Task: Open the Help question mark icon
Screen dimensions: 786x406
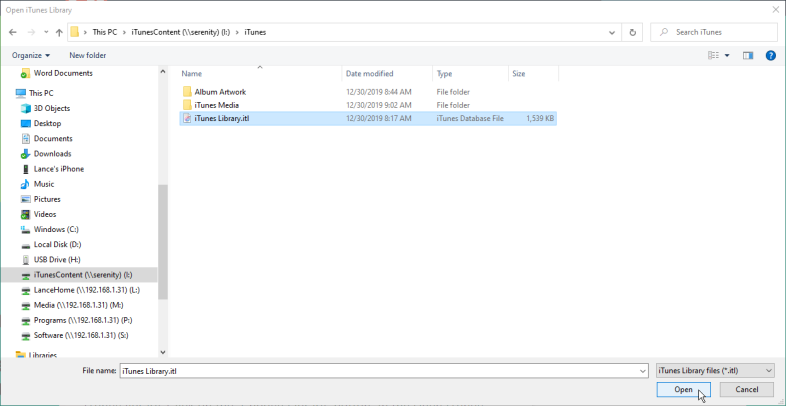Action: coord(771,56)
